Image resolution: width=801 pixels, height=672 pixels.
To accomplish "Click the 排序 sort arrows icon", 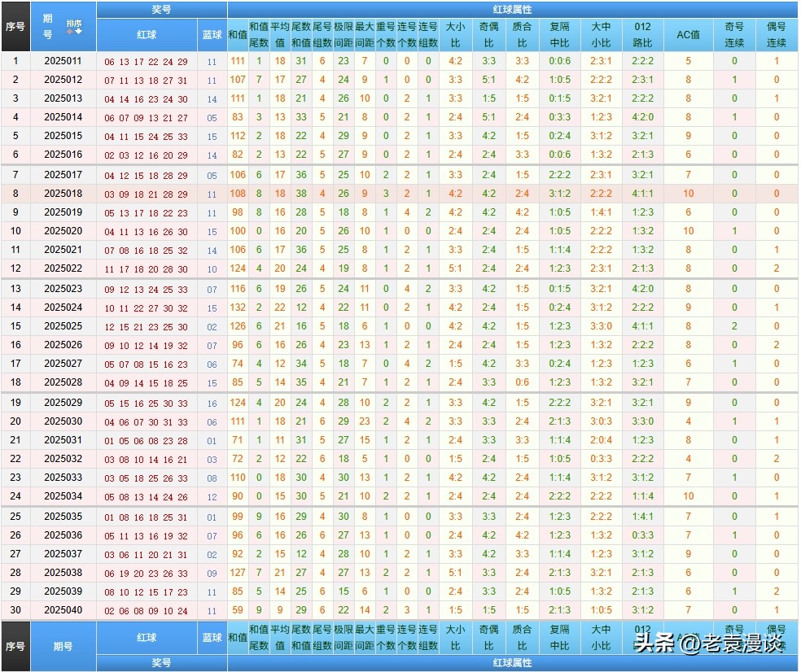I will [74, 27].
